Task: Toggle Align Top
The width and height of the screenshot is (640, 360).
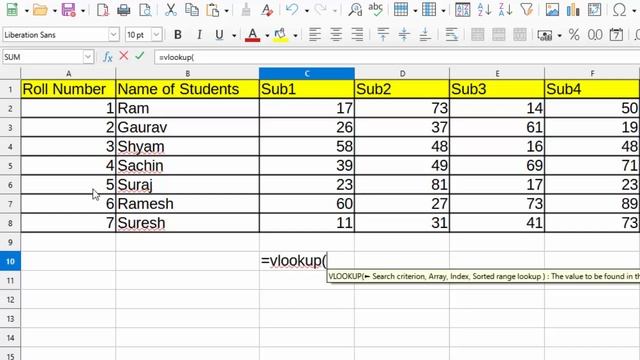Action: pos(383,35)
